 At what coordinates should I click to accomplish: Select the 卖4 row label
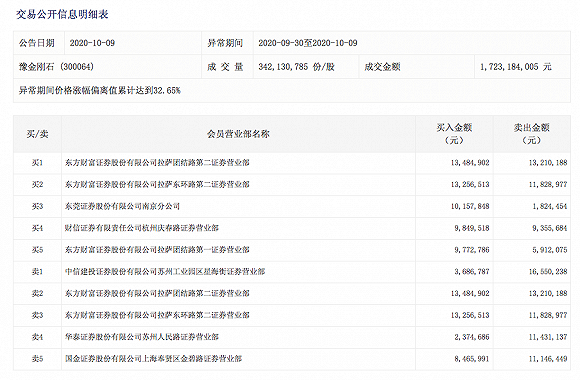pyautogui.click(x=37, y=337)
